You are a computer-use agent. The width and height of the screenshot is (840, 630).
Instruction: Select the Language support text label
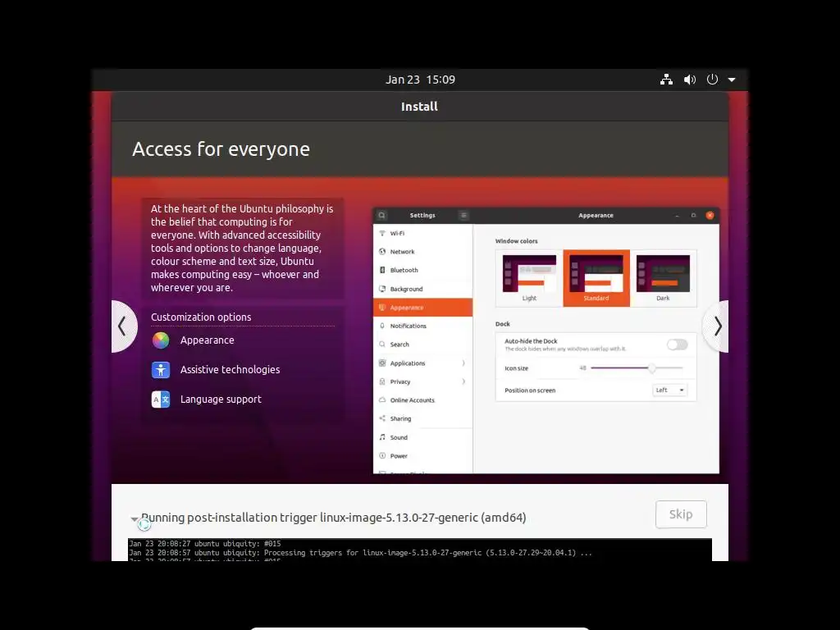[221, 399]
